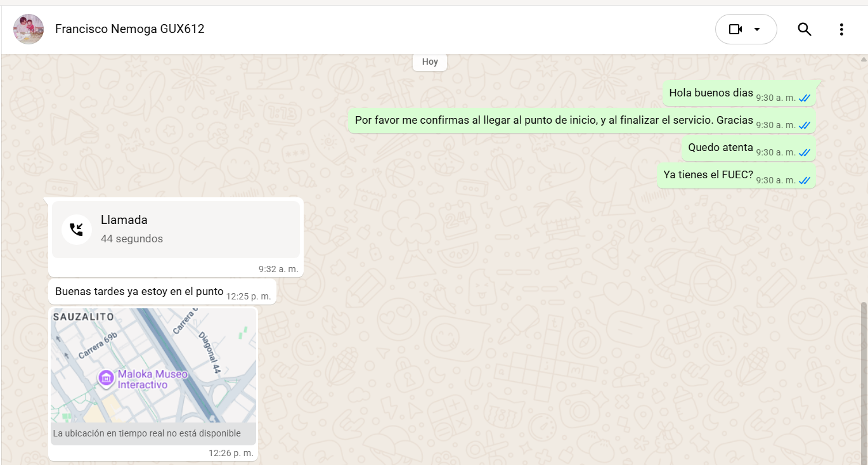Start a video call with camera icon
This screenshot has width=868, height=465.
(x=735, y=29)
